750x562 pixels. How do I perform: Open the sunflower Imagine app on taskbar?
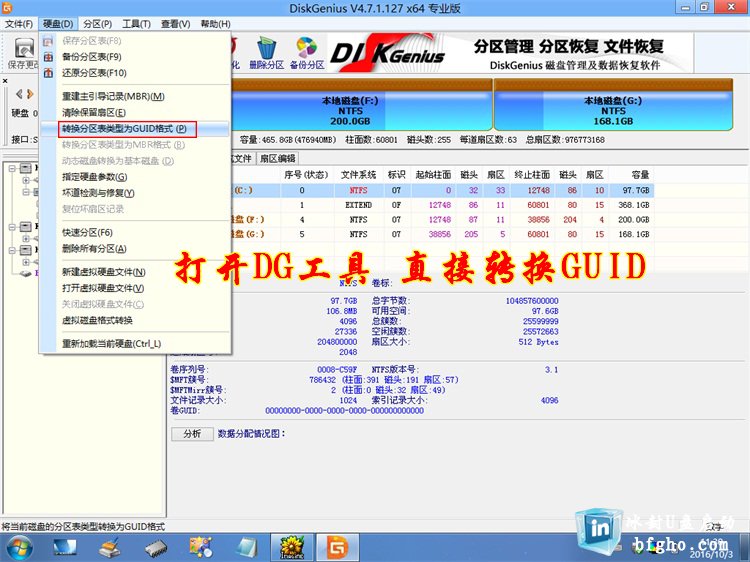tap(292, 548)
